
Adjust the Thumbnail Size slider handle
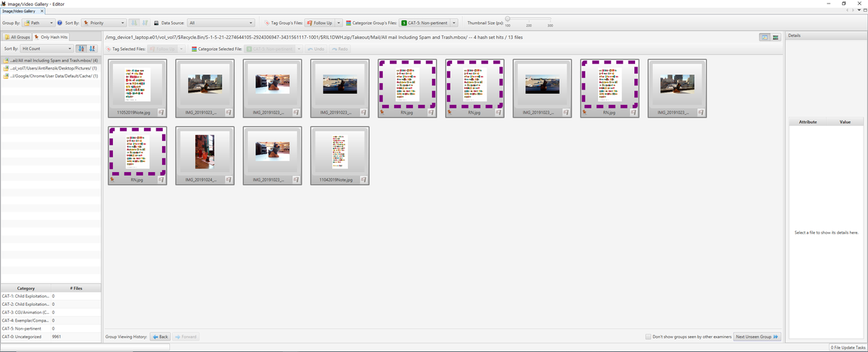pyautogui.click(x=508, y=19)
